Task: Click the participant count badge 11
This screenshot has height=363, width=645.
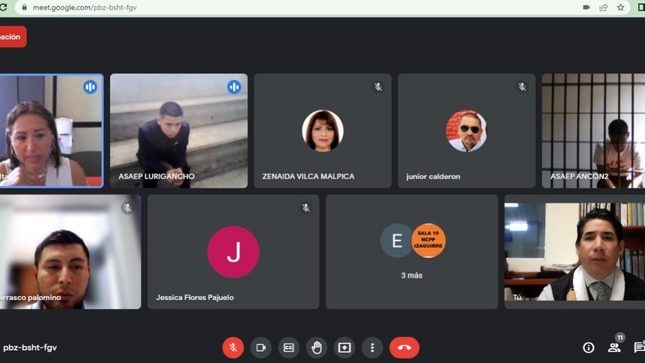Action: (620, 337)
